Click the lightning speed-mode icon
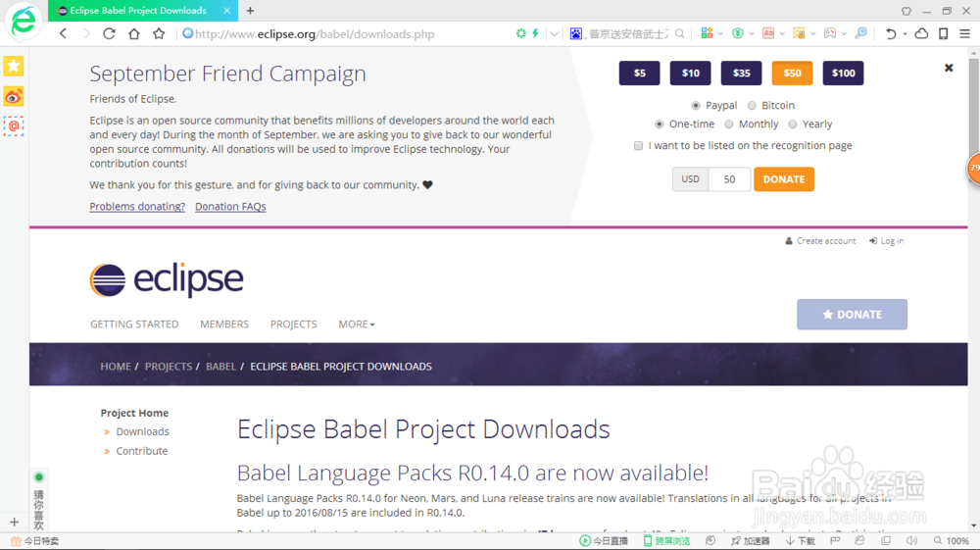Screen dimensions: 980x550 coord(536,33)
